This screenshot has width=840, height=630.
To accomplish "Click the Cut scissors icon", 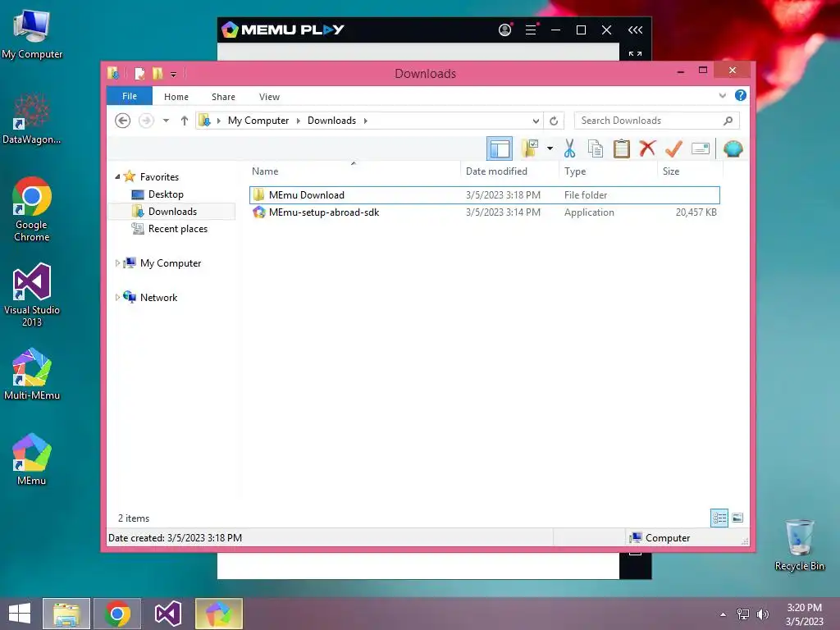I will (569, 148).
